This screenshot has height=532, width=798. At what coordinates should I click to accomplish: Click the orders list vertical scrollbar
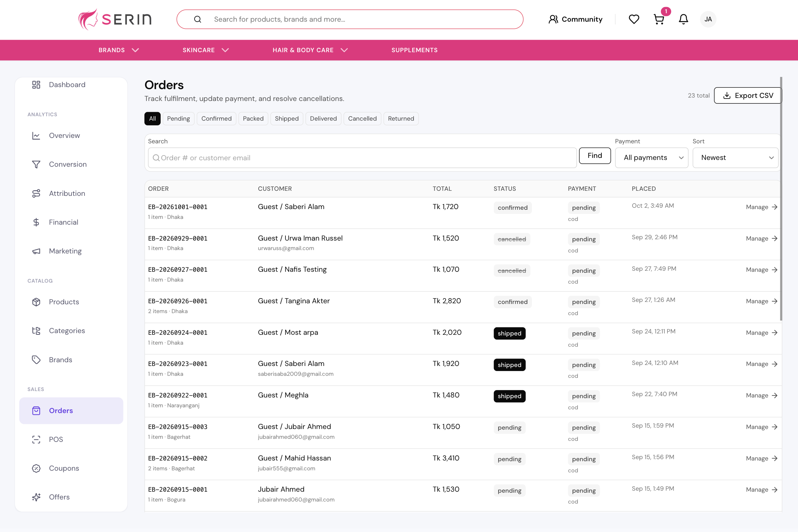(x=781, y=199)
